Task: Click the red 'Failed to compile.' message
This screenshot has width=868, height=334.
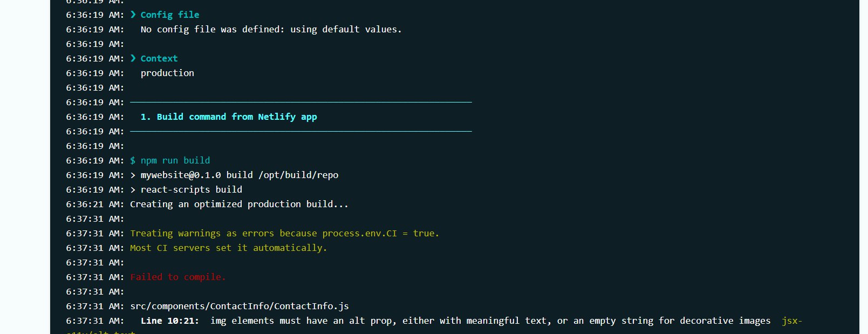Action: point(178,277)
